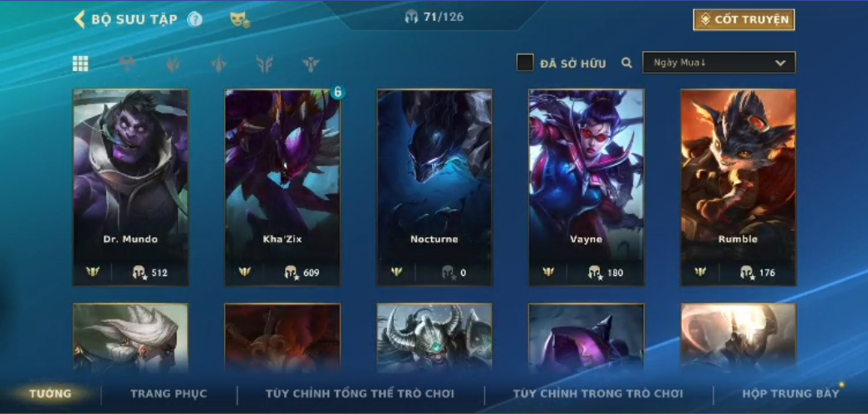Screen dimensions: 868x414
Task: Open the Ngày Mua sort dropdown
Action: [718, 63]
